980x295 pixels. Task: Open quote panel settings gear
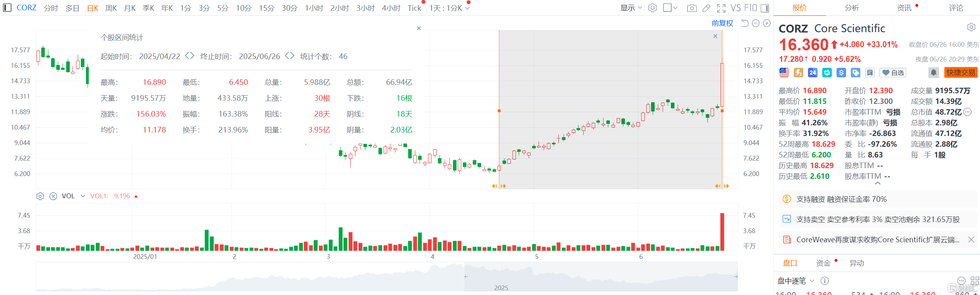pyautogui.click(x=971, y=27)
